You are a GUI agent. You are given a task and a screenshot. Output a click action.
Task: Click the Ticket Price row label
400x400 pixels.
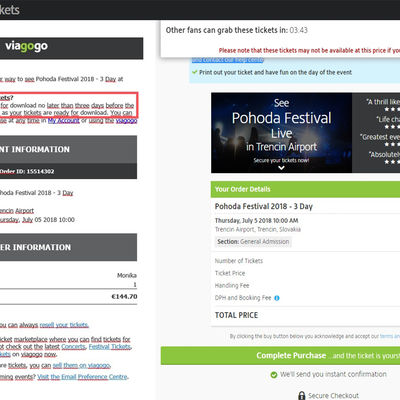[x=230, y=273]
